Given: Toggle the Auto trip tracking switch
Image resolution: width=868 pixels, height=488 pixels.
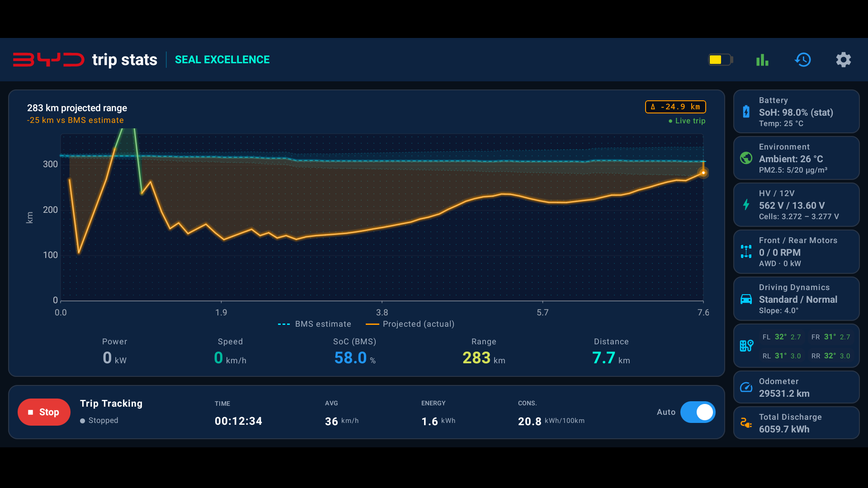Looking at the screenshot, I should (x=698, y=412).
